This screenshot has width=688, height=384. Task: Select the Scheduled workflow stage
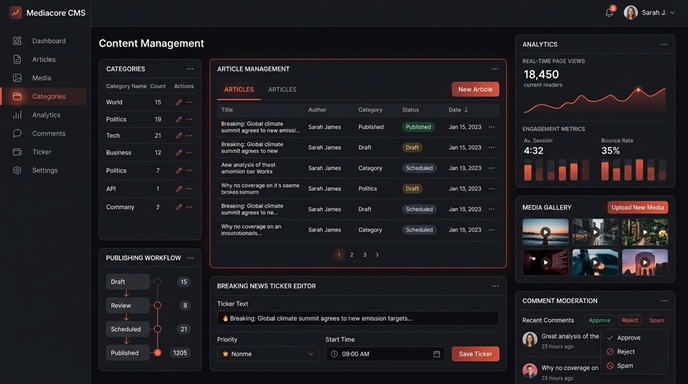[x=128, y=329]
